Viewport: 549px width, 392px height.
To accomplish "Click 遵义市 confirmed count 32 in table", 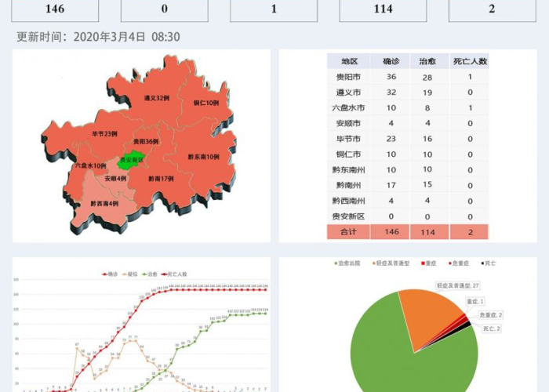I will coord(391,93).
